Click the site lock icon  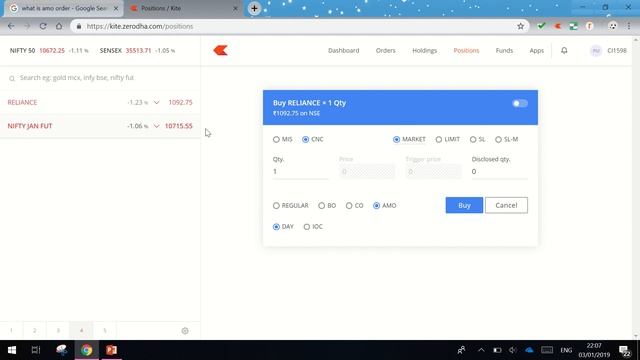(79, 26)
